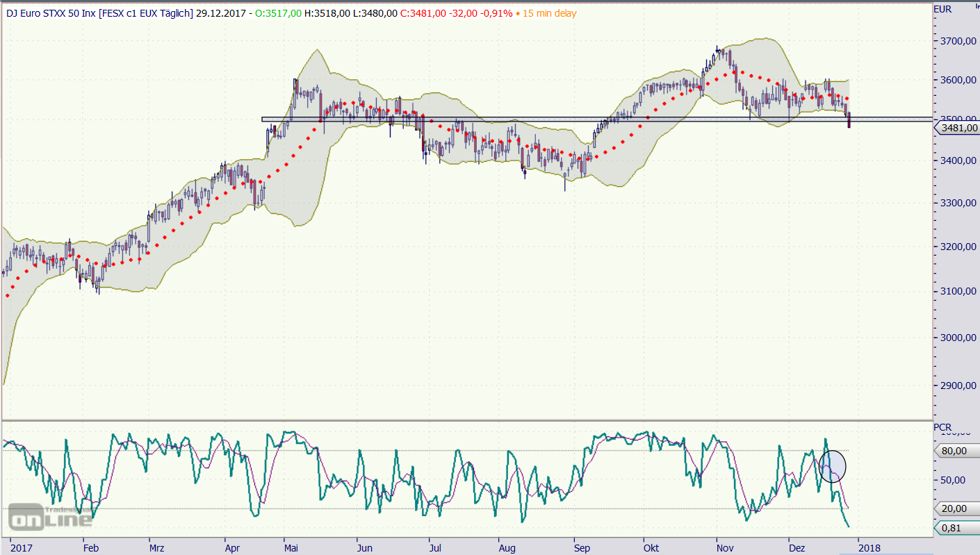Click the EUR currency label on the price axis
980x555 pixels.
coord(942,9)
